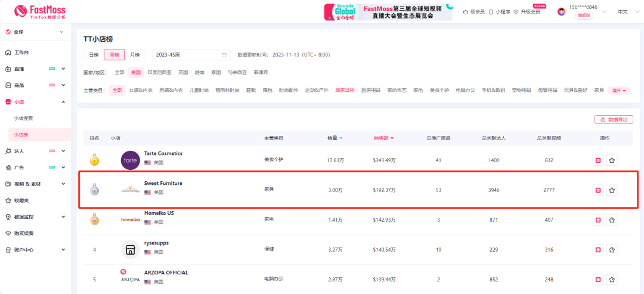The image size is (644, 294).
Task: Select 全部 in country/region filter
Action: point(119,72)
